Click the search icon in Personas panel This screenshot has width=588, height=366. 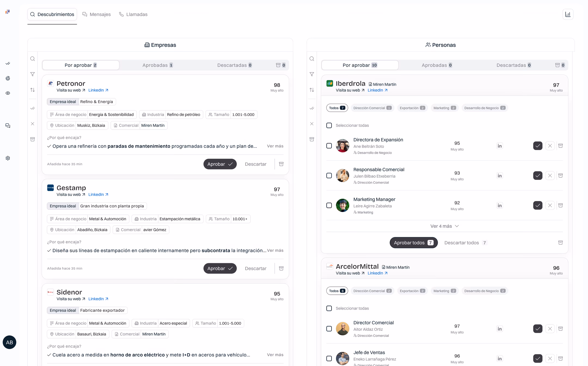point(312,59)
